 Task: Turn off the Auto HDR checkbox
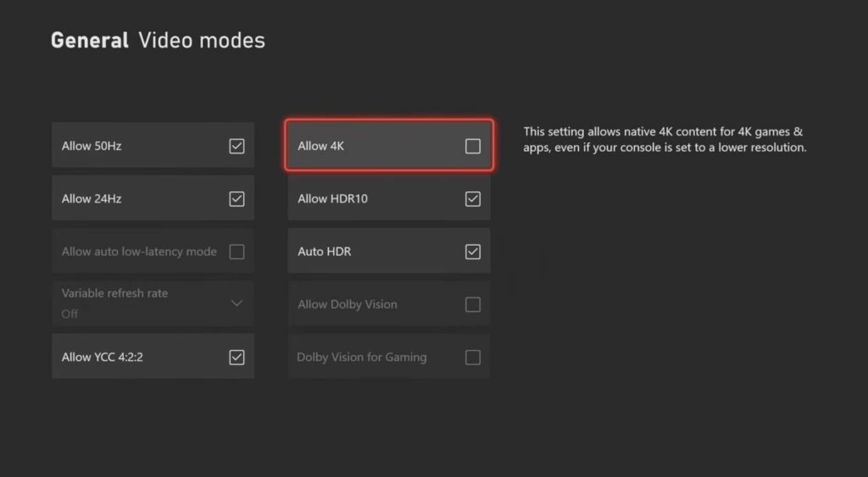pyautogui.click(x=473, y=252)
